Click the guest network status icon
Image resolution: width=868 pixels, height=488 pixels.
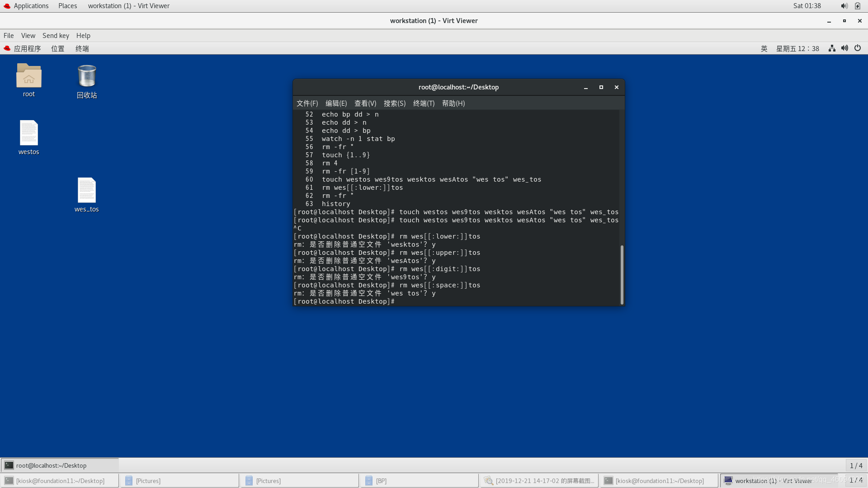coord(831,48)
